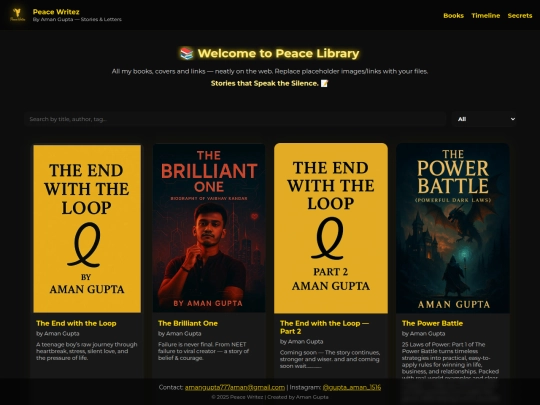Go to the Secrets page

click(x=520, y=15)
